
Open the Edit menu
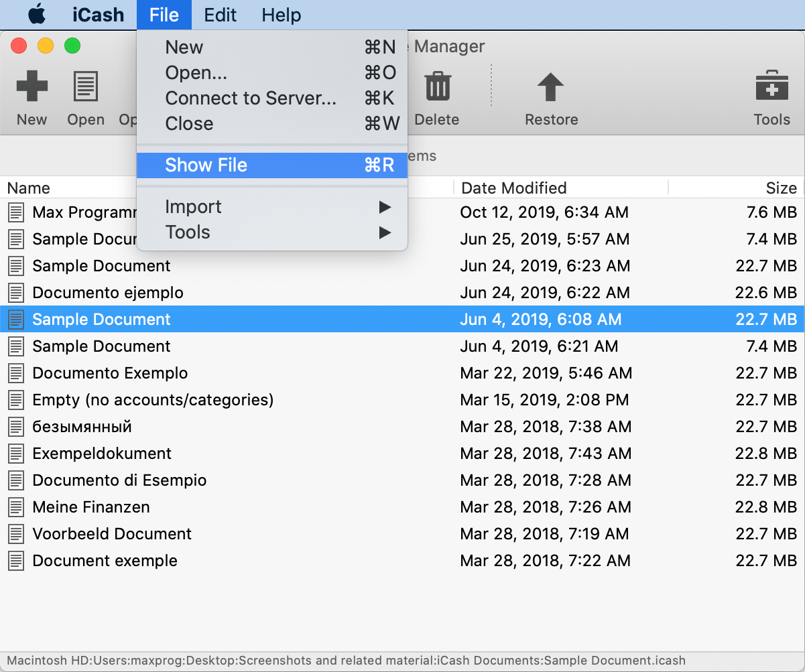(x=220, y=15)
